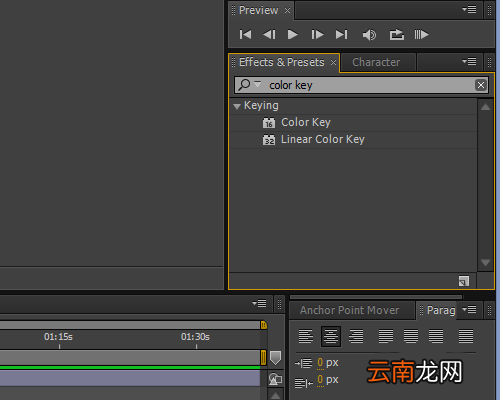Step back one frame in Preview

[269, 35]
